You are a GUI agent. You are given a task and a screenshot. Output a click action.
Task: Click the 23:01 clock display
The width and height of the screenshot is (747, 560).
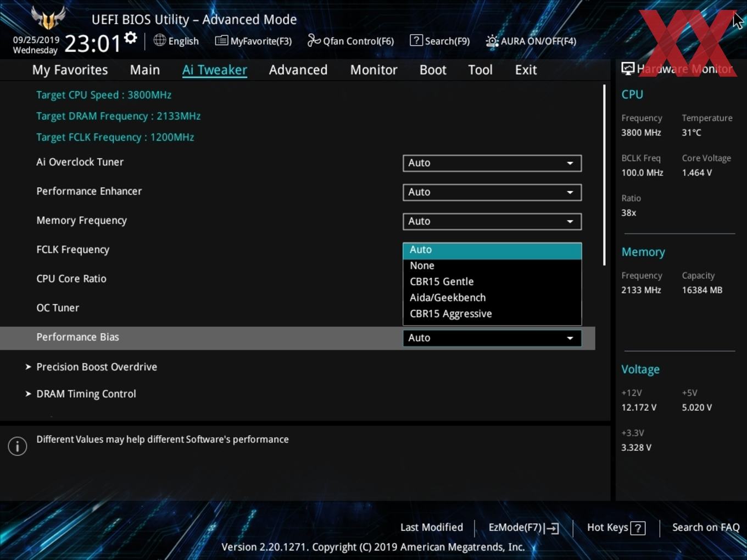(92, 43)
